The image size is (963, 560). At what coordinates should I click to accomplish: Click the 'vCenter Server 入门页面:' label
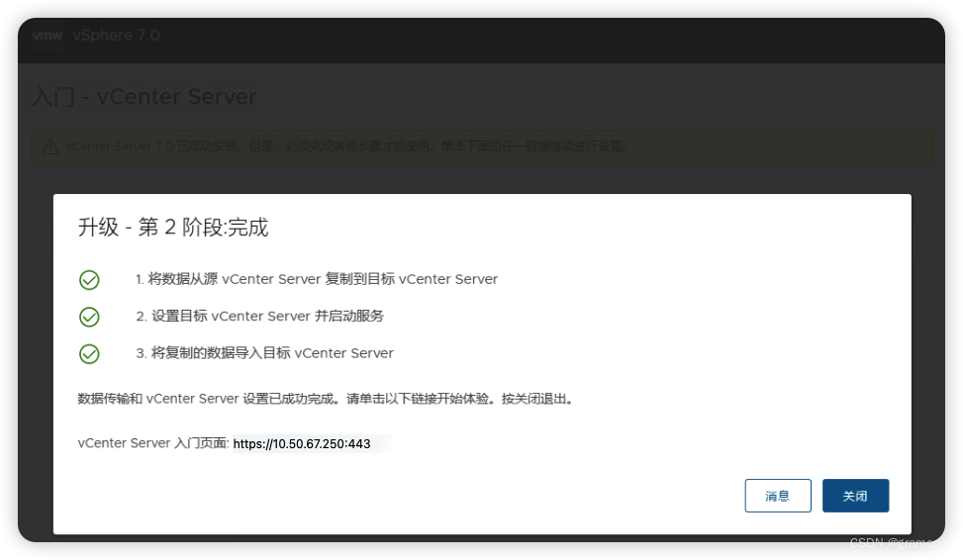[x=153, y=442]
